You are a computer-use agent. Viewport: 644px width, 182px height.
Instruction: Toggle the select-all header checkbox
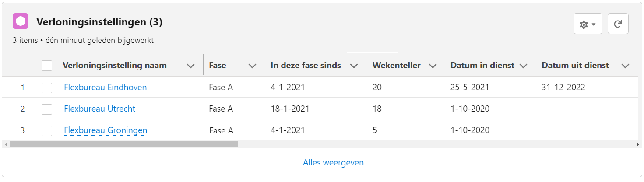(x=47, y=66)
